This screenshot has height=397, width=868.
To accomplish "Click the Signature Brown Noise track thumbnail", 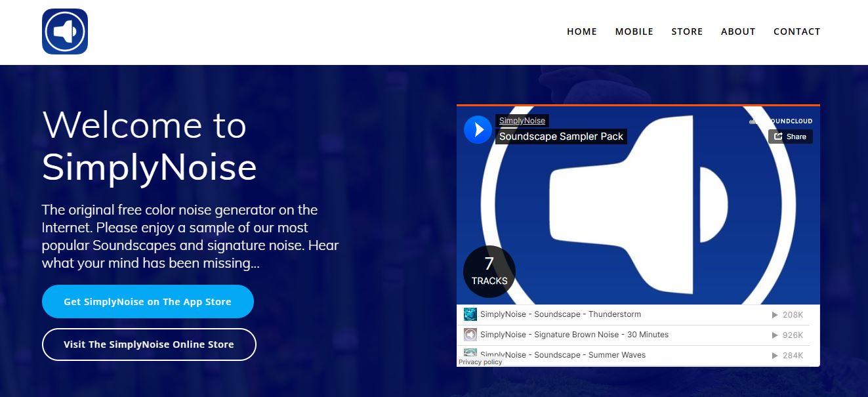I will coord(470,335).
